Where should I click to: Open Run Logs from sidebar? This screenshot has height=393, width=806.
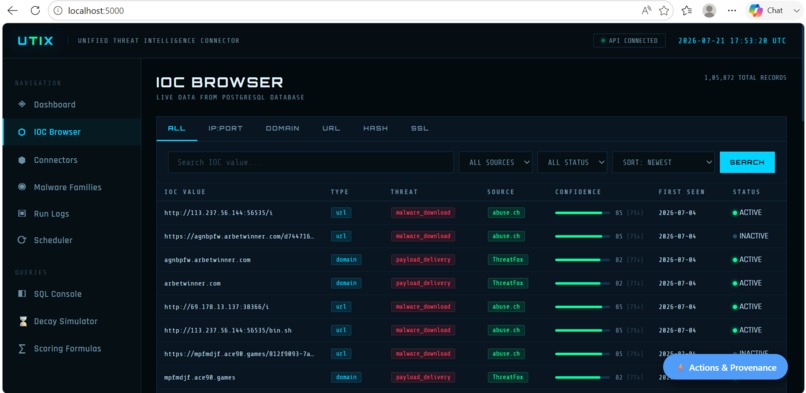tap(51, 214)
